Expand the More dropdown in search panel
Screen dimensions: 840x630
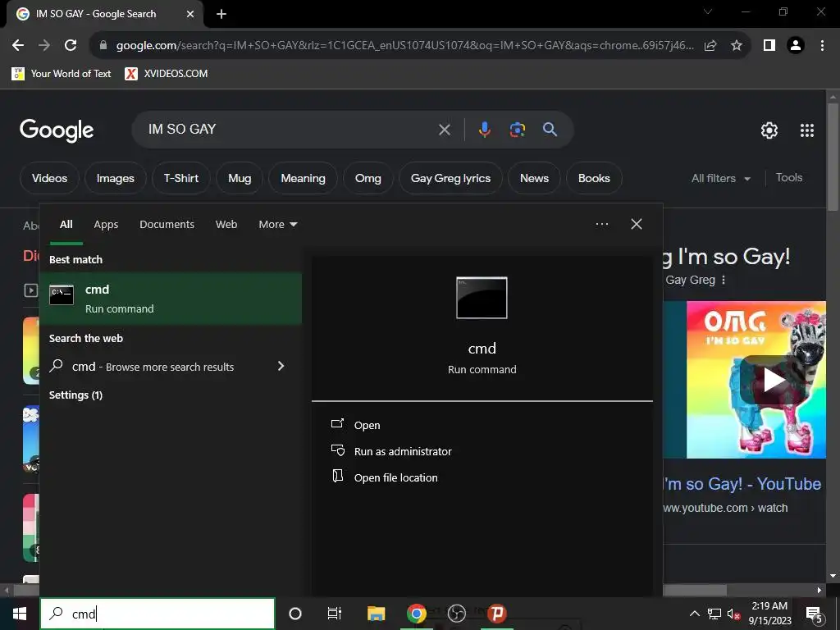point(277,225)
